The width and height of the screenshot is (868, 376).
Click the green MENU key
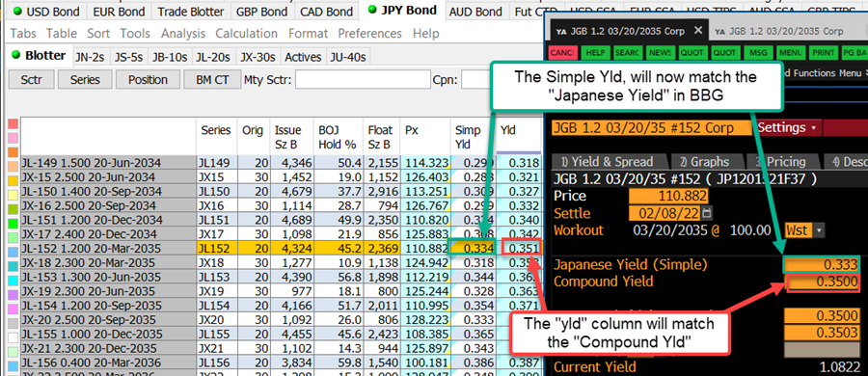[x=791, y=53]
